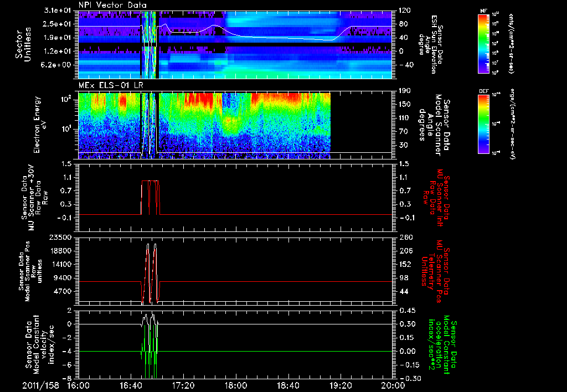Click the 14100 scanner position tick
Screen dimensions: 567x392
(x=61, y=264)
